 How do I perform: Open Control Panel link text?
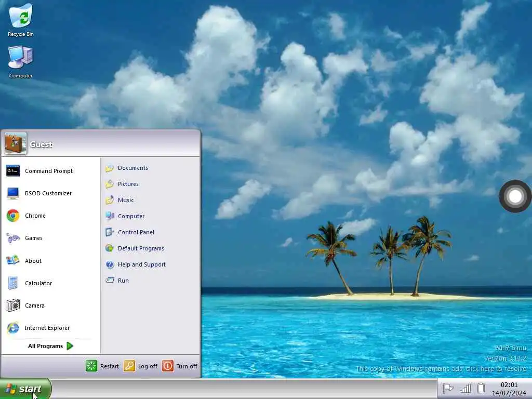(136, 232)
